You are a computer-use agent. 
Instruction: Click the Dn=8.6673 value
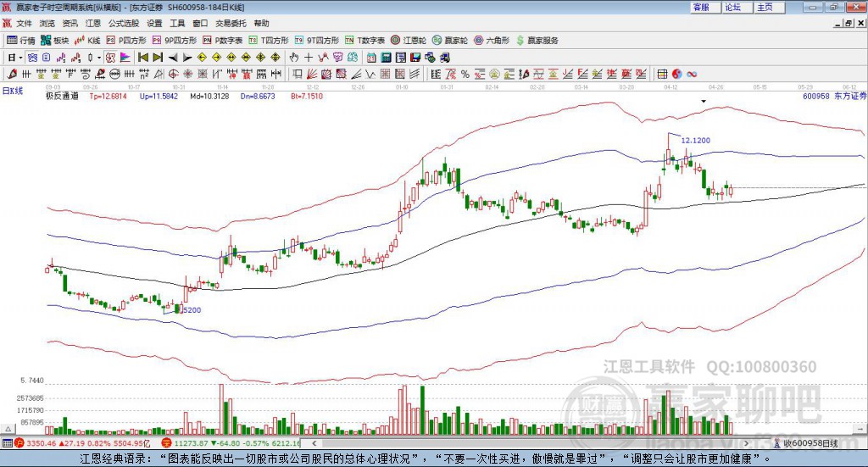[258, 96]
